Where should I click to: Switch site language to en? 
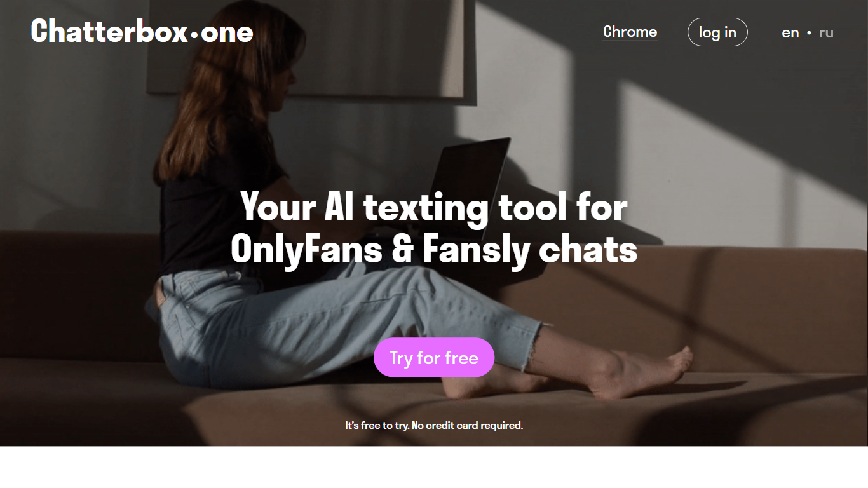click(x=790, y=32)
